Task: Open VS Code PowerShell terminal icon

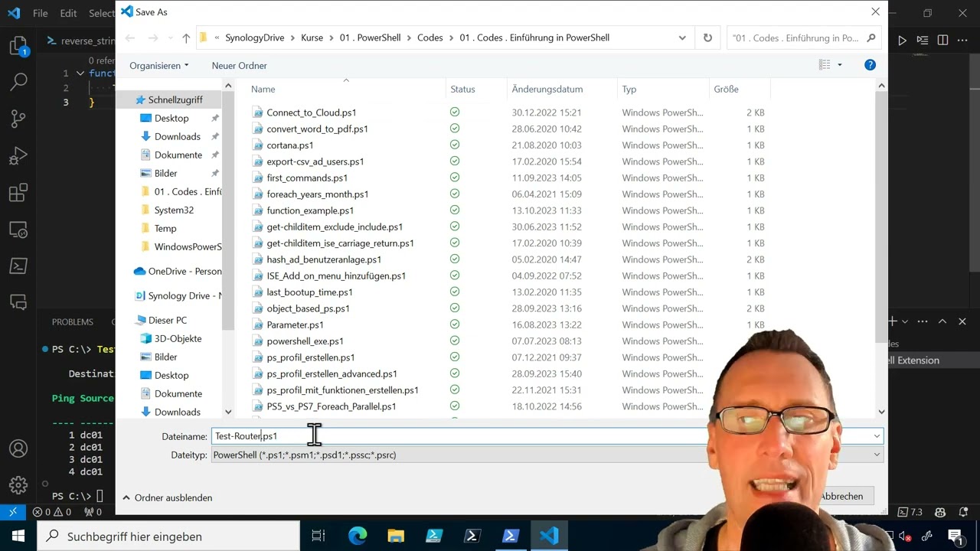Action: pos(18,266)
